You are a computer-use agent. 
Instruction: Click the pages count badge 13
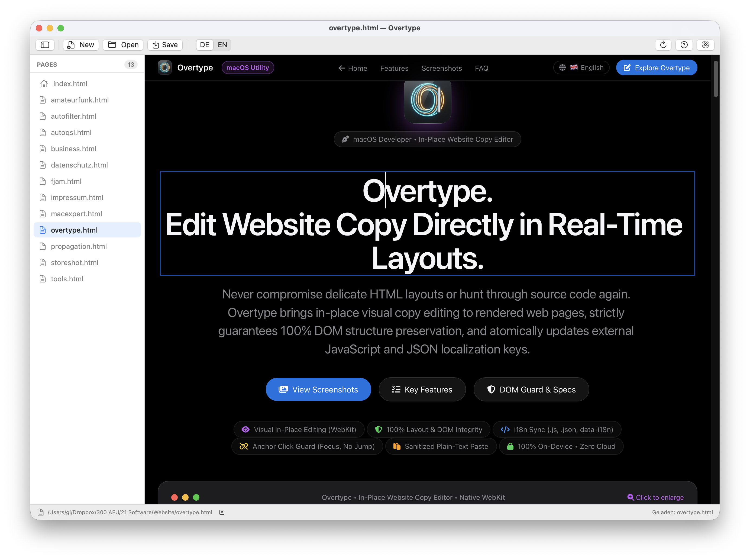click(131, 65)
